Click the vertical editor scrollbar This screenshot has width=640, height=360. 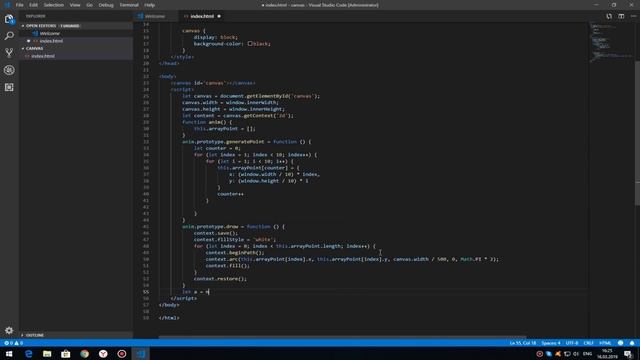(637, 133)
